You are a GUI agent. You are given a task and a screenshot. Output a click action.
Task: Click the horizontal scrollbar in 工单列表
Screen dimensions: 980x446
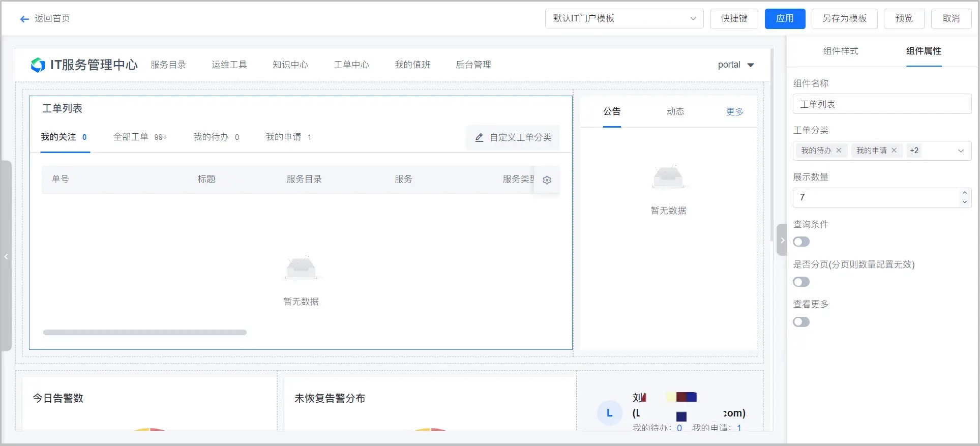click(145, 333)
